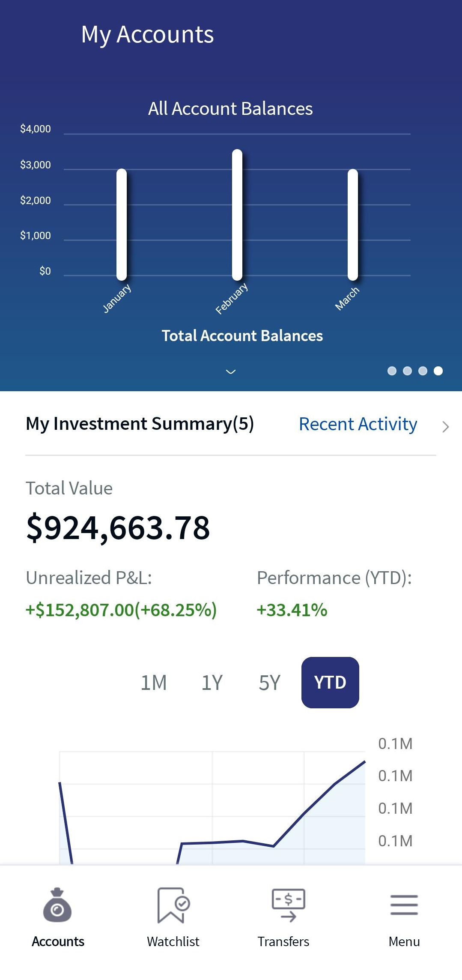Open the Recent Activity link
The image size is (462, 980).
pyautogui.click(x=358, y=424)
